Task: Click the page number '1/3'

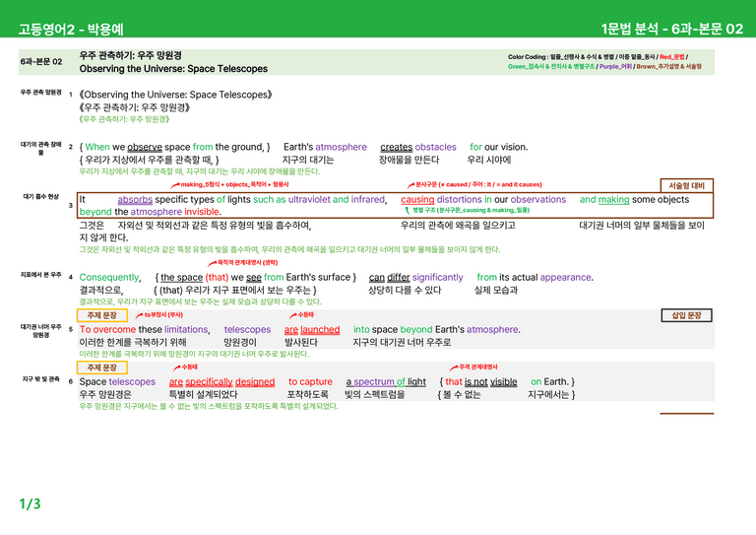Action: click(x=30, y=504)
